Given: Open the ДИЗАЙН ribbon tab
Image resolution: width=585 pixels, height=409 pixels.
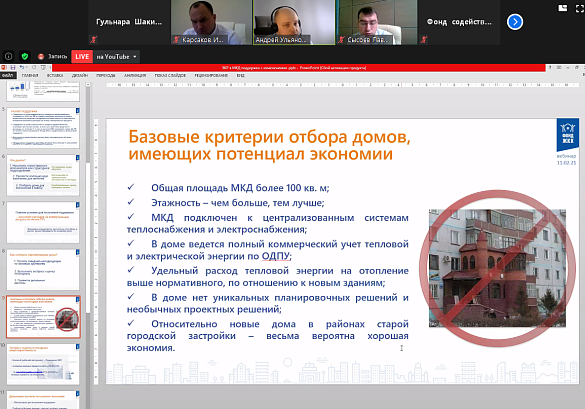Looking at the screenshot, I should tap(80, 75).
